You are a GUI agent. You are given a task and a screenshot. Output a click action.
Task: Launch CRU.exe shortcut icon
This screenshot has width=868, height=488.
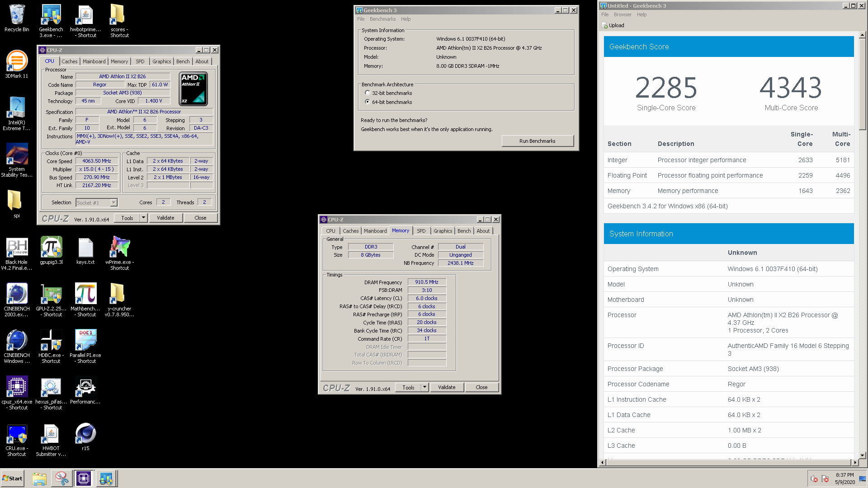tap(17, 440)
